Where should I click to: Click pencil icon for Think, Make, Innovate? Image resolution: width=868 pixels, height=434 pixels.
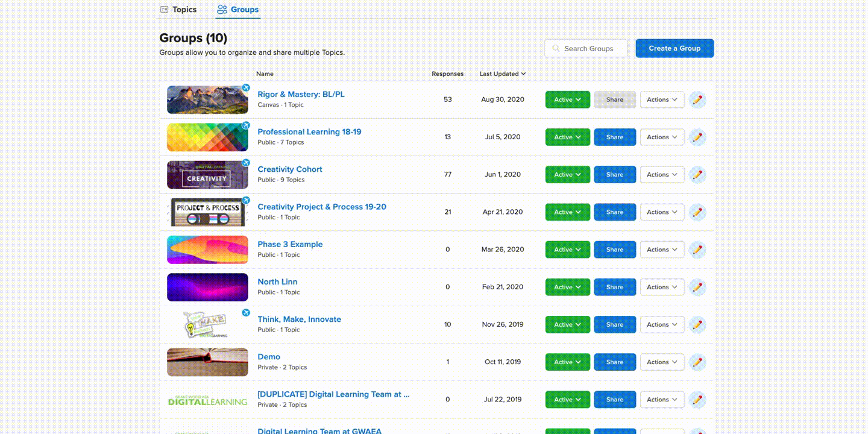[x=697, y=324]
